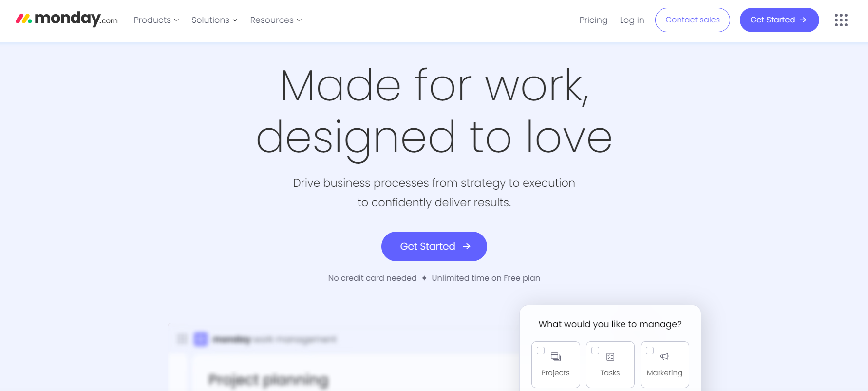Screen dimensions: 868x391
Task: Expand the Products dropdown menu
Action: click(156, 20)
